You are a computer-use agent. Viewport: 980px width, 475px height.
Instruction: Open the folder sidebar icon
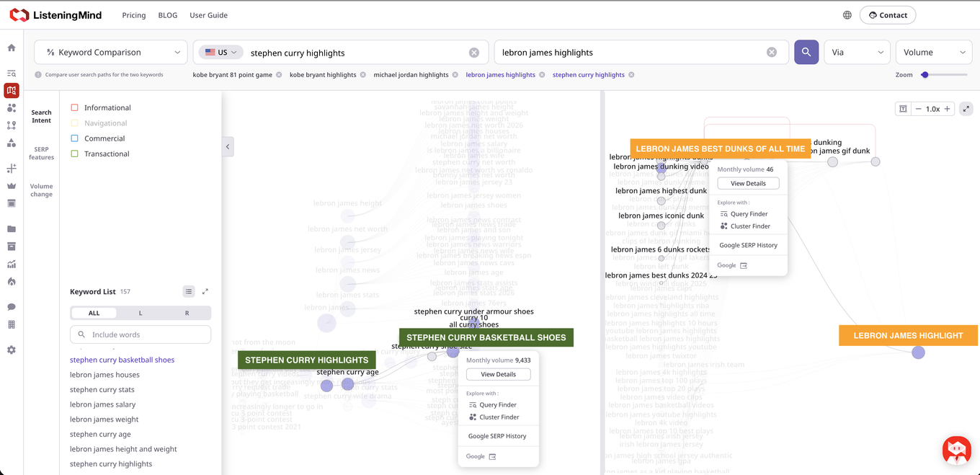pyautogui.click(x=12, y=229)
